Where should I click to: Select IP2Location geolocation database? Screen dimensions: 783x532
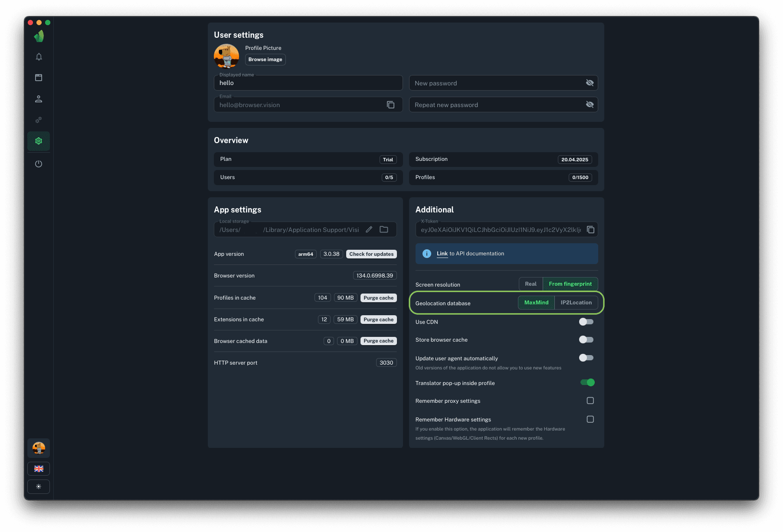576,303
